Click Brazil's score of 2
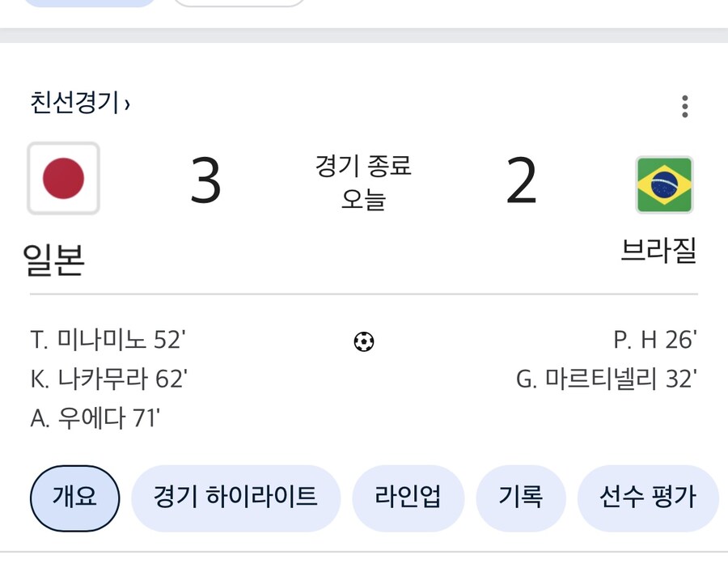Screen dimensions: 728x572 point(521,181)
